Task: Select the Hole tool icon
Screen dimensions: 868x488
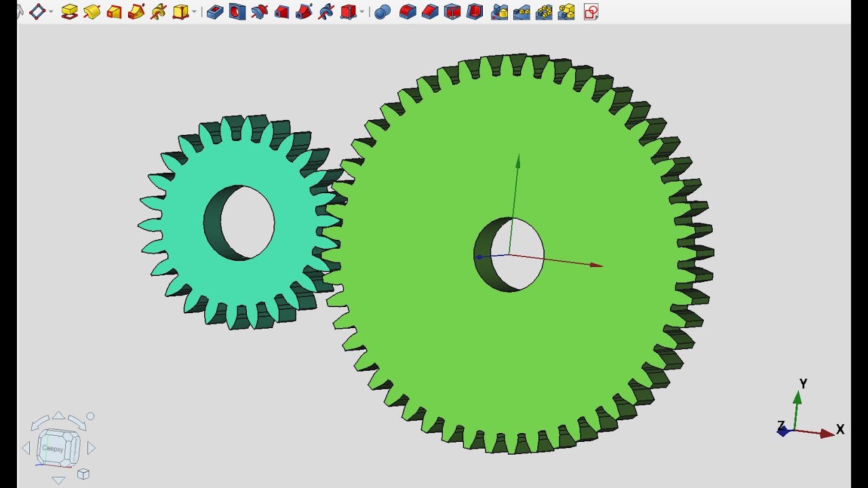Action: 237,12
